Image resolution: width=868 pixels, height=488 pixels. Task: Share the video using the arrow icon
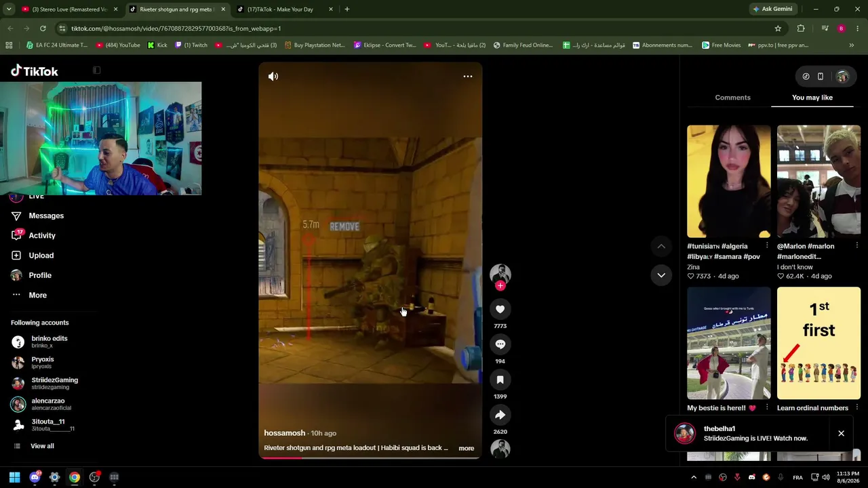click(x=500, y=415)
